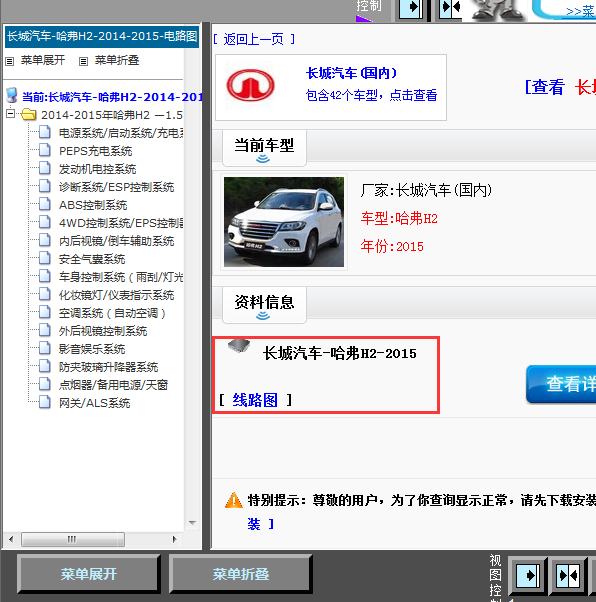The height and width of the screenshot is (602, 596).
Task: Select the 资料信息 tab
Action: click(264, 305)
